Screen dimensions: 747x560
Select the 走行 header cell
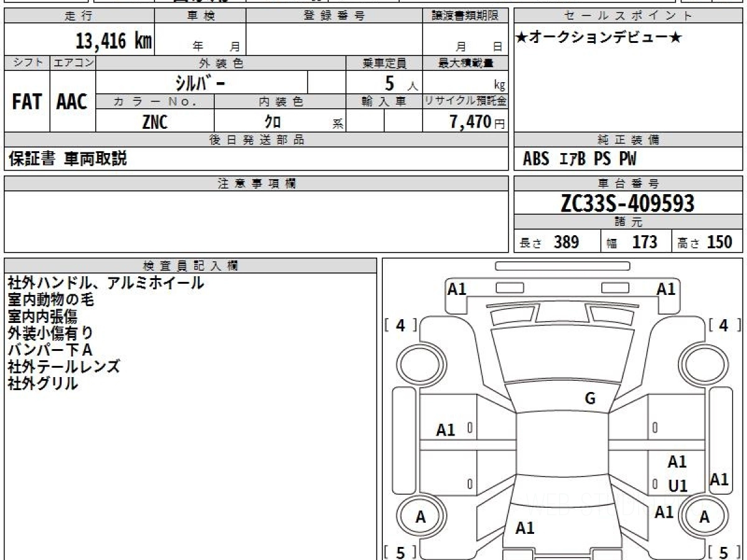[79, 16]
